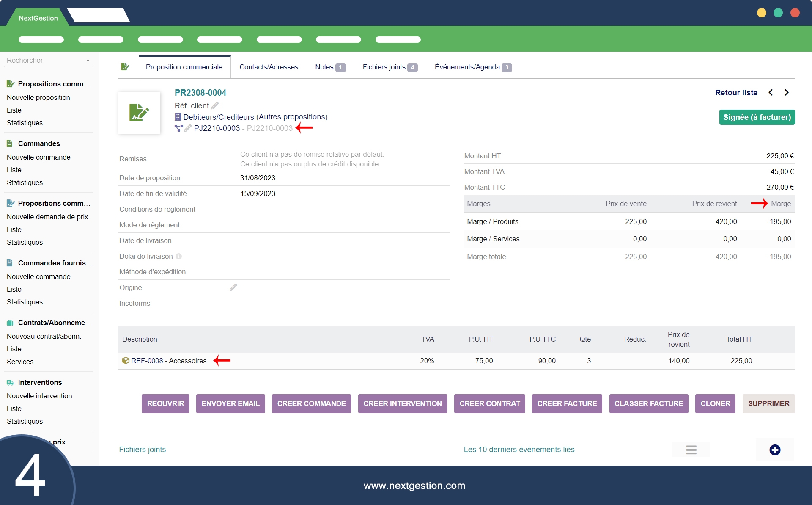Click the edit pencil next to Origine

[x=233, y=287]
